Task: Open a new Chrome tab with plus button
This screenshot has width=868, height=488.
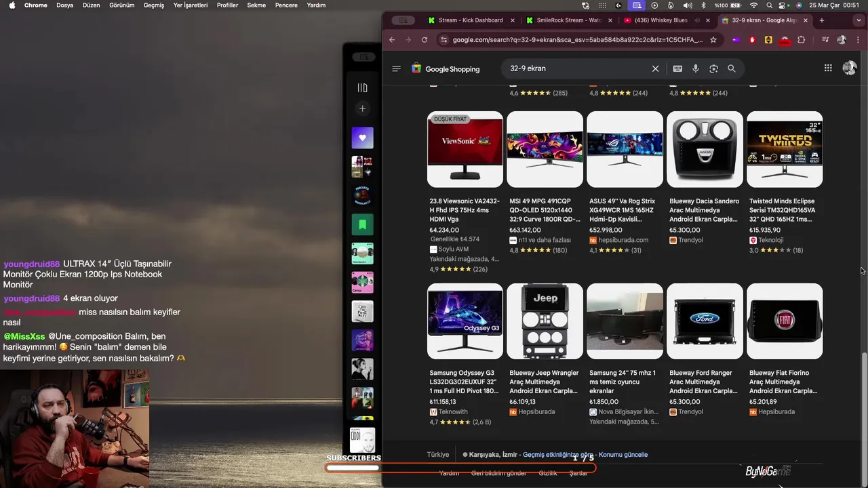Action: (x=822, y=20)
